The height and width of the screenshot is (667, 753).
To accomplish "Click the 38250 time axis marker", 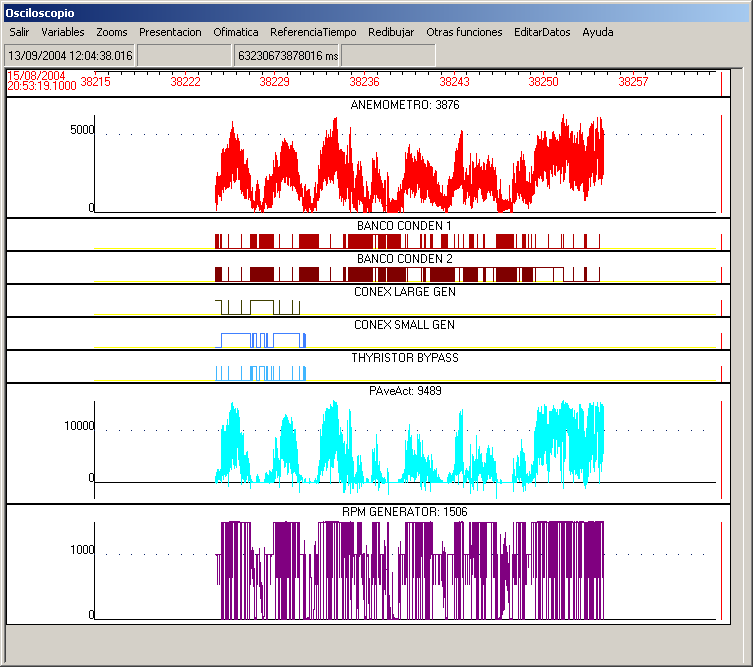I will click(x=544, y=82).
